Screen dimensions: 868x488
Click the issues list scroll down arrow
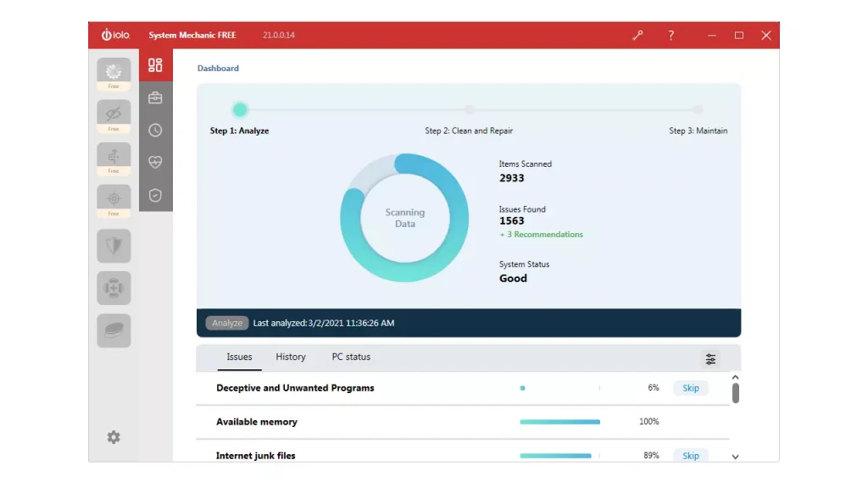(735, 457)
